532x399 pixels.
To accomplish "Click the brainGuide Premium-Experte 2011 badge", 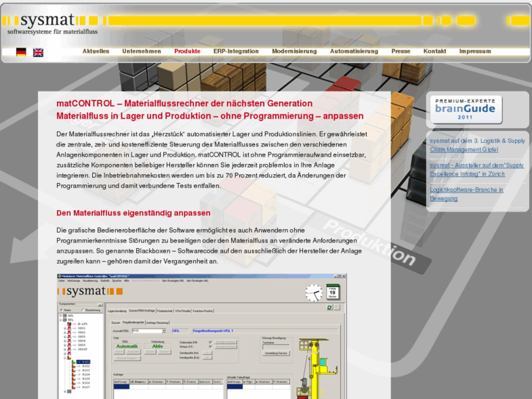I will click(x=465, y=109).
